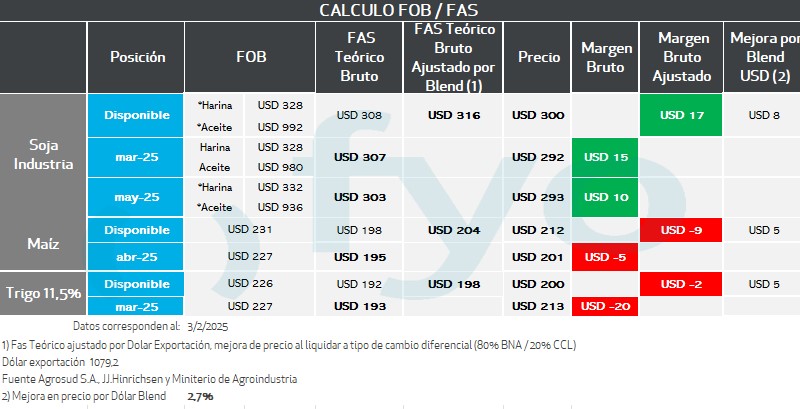Image resolution: width=800 pixels, height=409 pixels.
Task: Select the "USD 316" blend-adjusted FAS value
Action: pos(454,115)
